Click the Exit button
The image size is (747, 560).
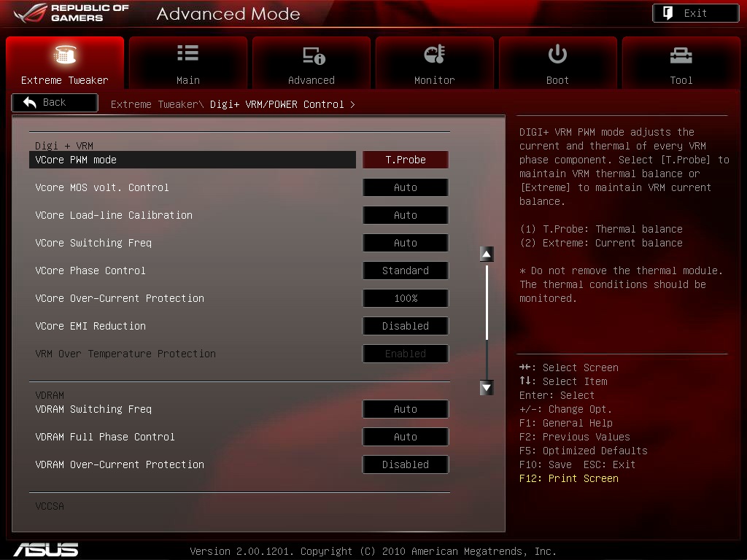click(695, 13)
